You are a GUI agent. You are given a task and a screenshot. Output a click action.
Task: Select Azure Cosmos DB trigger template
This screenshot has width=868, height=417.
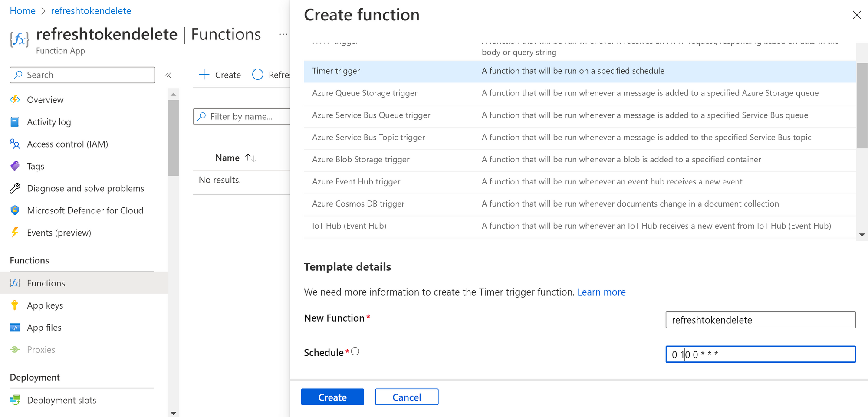pos(580,204)
